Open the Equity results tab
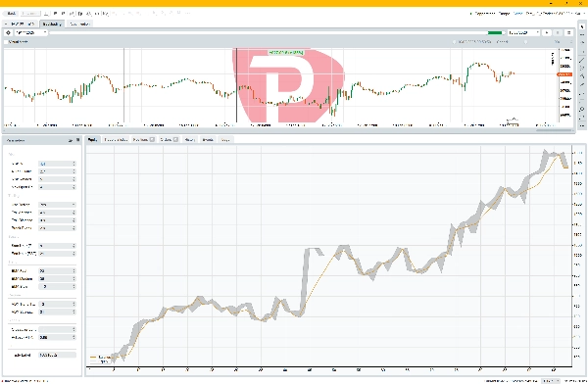 (x=92, y=139)
